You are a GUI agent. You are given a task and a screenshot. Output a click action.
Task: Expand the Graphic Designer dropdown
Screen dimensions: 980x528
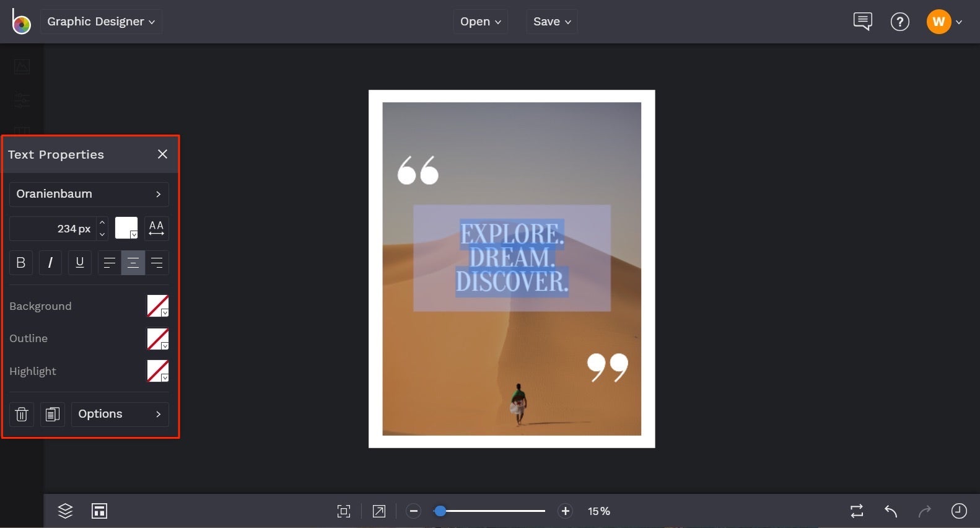tap(101, 22)
